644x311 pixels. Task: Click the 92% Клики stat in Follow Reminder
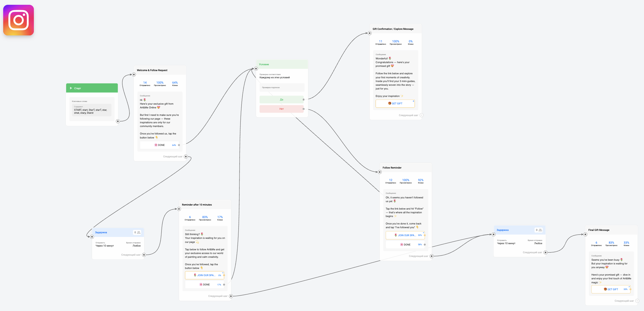coord(421,181)
